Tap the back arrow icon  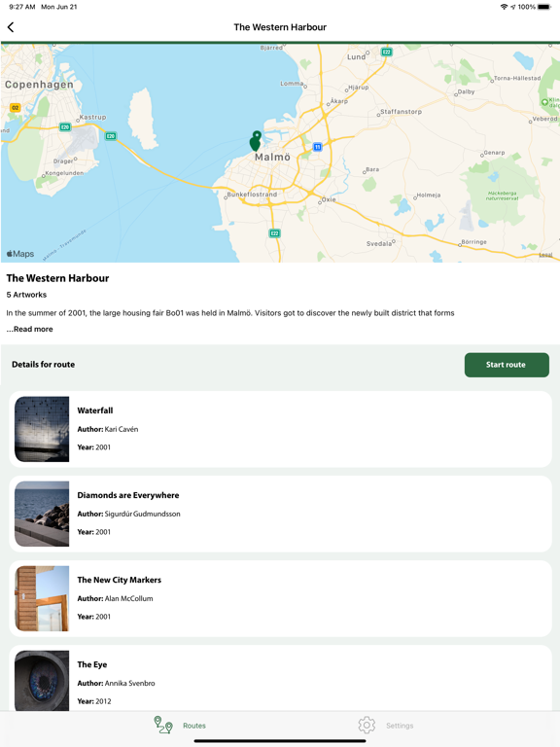click(11, 27)
